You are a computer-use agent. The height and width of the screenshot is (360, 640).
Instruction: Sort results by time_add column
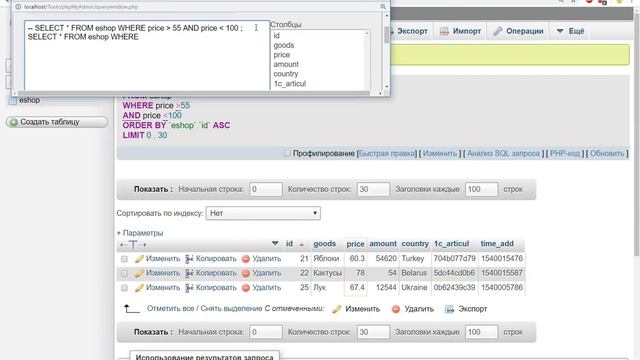pyautogui.click(x=497, y=244)
